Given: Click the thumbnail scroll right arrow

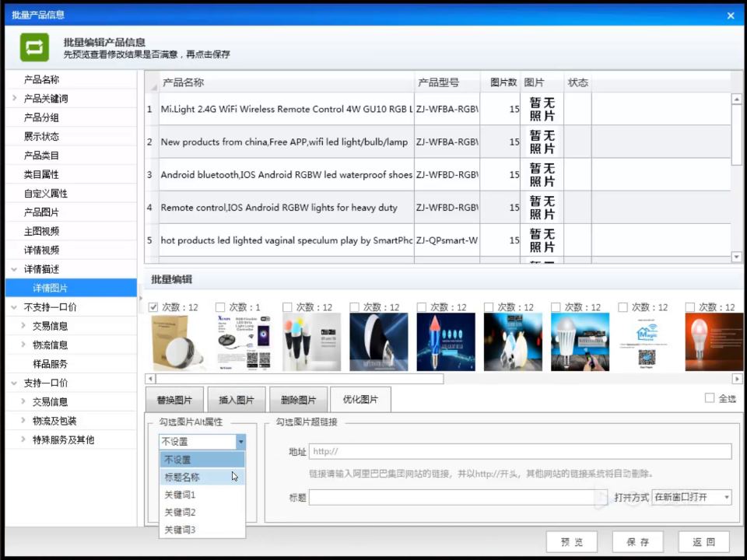Looking at the screenshot, I should tap(737, 379).
